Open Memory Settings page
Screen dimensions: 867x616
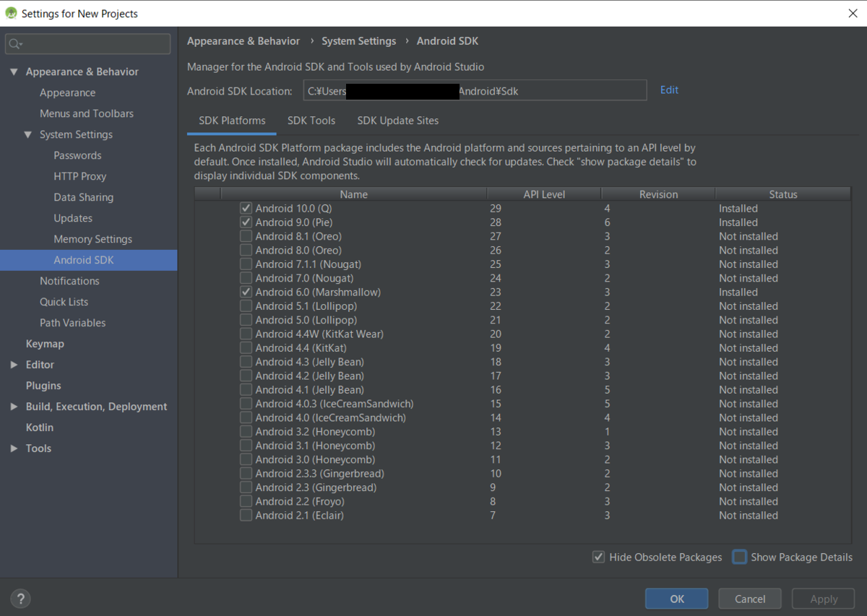click(x=92, y=239)
